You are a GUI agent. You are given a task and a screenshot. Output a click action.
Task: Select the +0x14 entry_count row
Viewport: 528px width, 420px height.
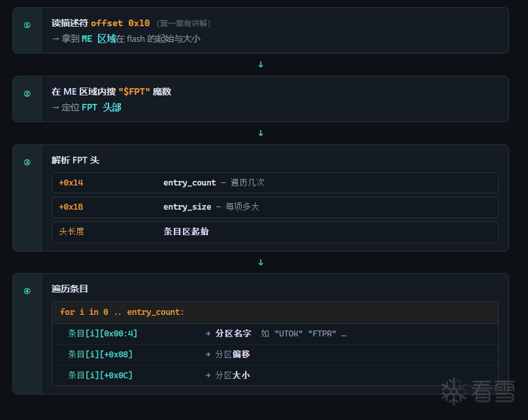tap(274, 183)
